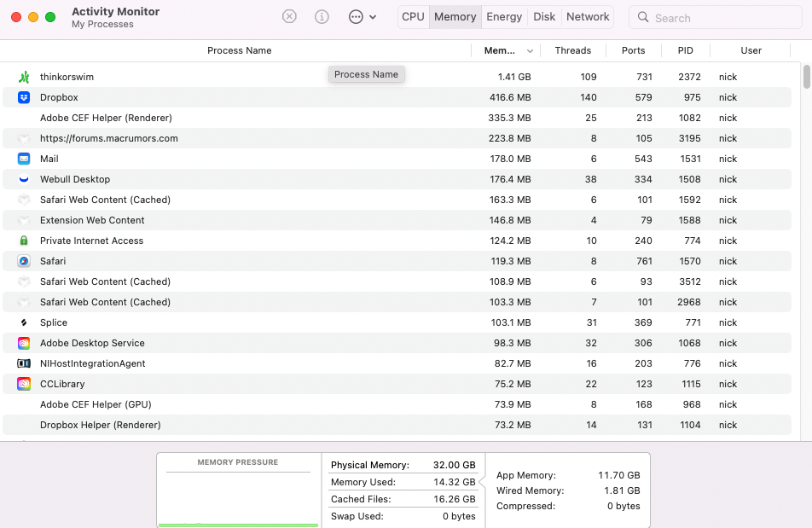This screenshot has height=528, width=812.
Task: Click the Activity Monitor window title
Action: click(x=115, y=11)
